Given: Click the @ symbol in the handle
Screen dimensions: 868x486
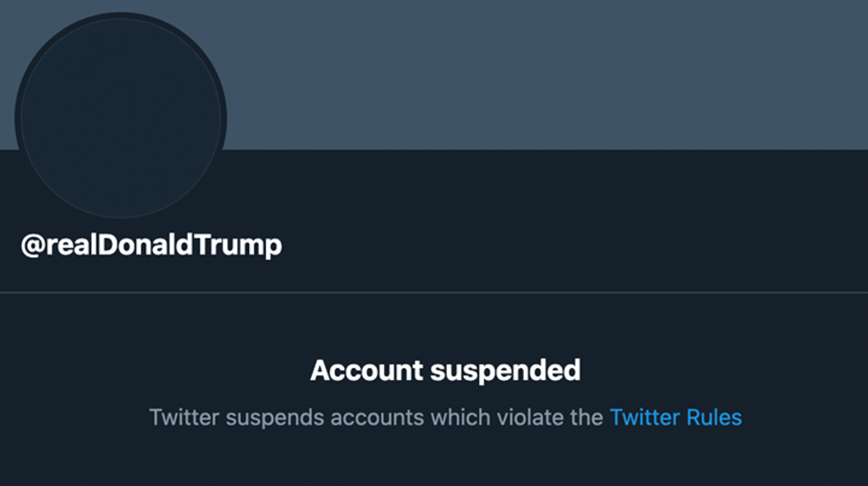Looking at the screenshot, I should tap(33, 245).
